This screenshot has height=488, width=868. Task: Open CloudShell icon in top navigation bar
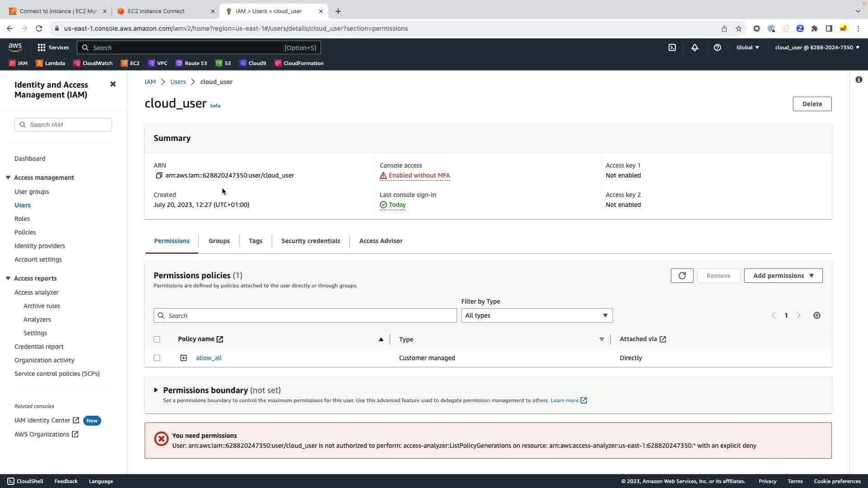(672, 47)
